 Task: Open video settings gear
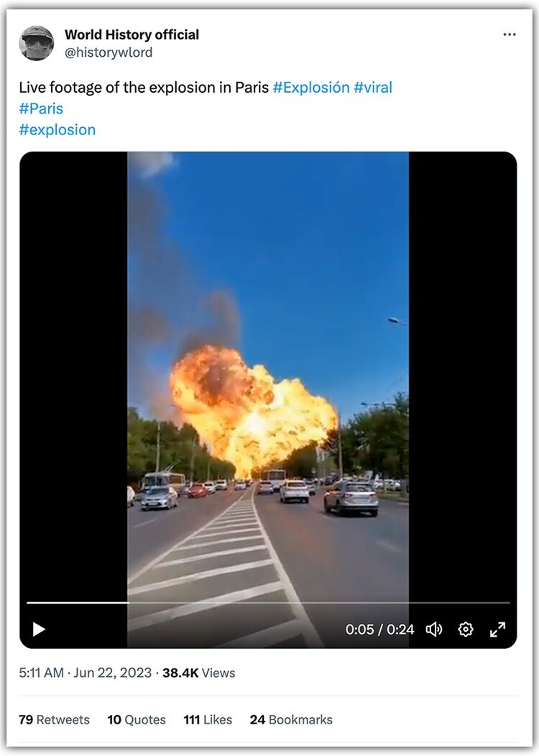[x=466, y=630]
